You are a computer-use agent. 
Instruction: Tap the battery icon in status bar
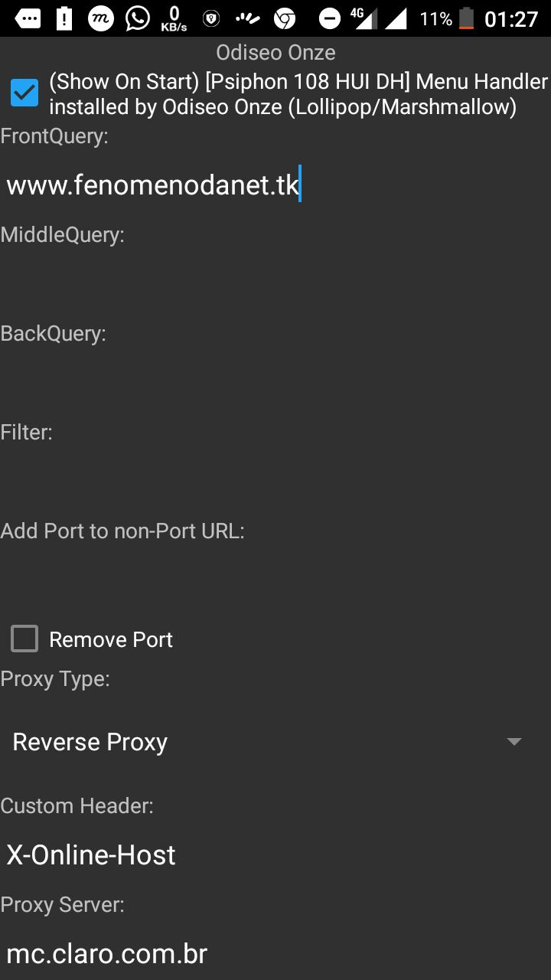click(x=466, y=18)
